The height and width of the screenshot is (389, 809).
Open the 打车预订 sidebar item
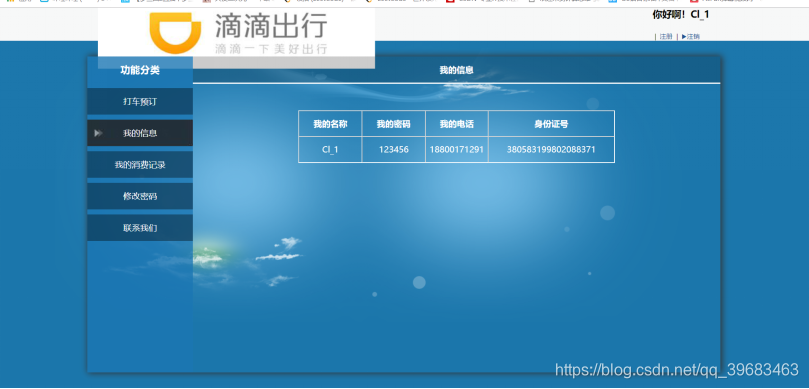tap(140, 102)
